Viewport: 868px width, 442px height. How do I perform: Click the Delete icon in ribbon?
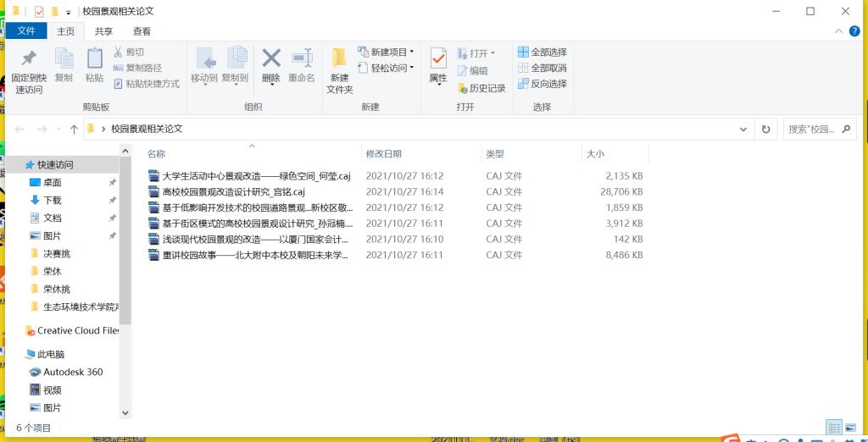(x=270, y=66)
